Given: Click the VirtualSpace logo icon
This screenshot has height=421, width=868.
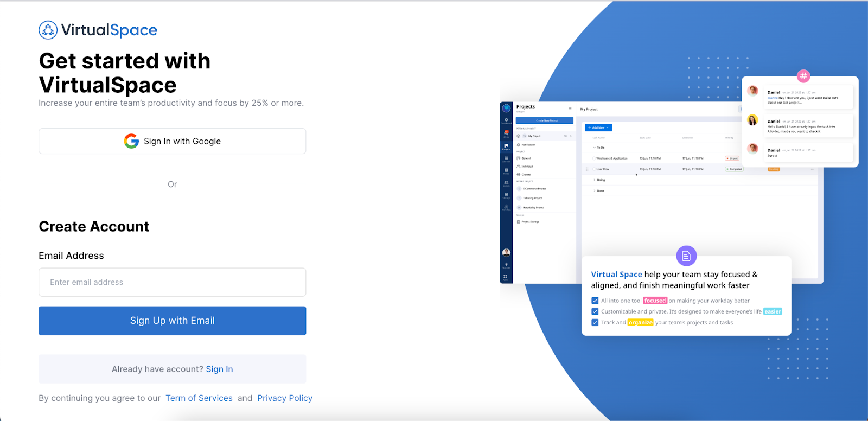Looking at the screenshot, I should point(48,30).
